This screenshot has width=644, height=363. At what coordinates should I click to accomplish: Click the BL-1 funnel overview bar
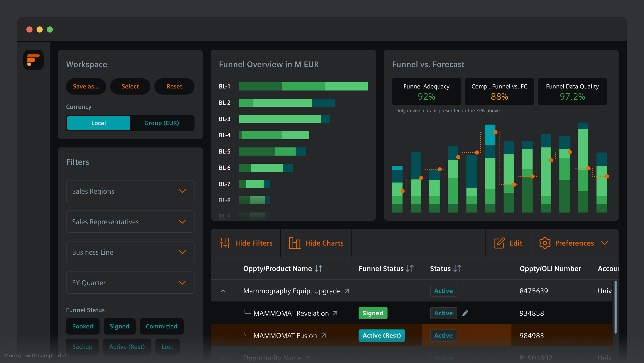click(303, 86)
